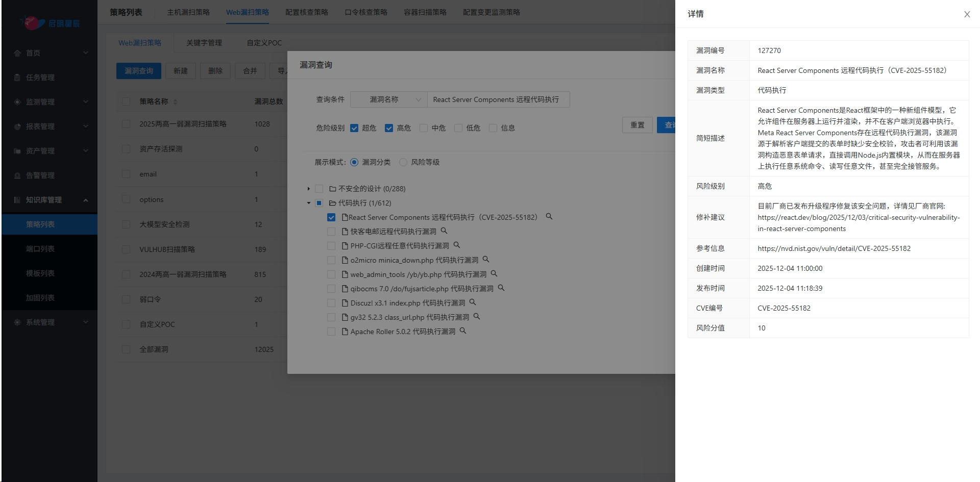The image size is (980, 482).
Task: Close the 详情 detail panel
Action: (967, 14)
